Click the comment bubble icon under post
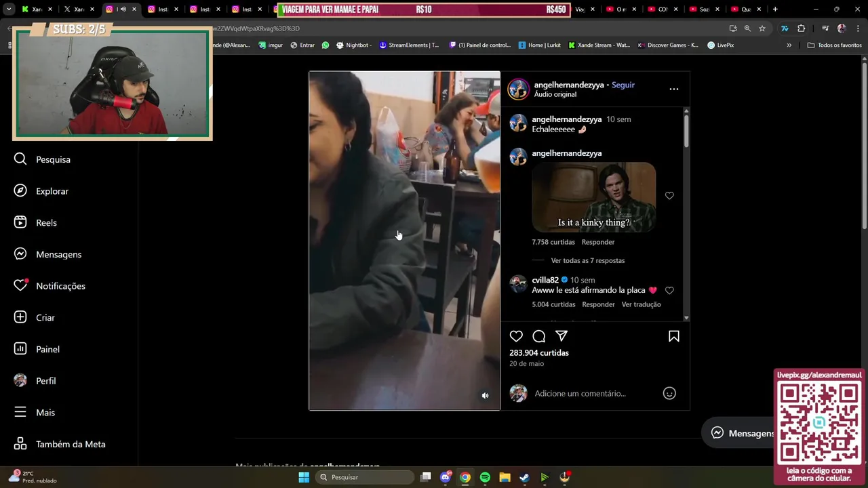The width and height of the screenshot is (868, 488). click(539, 336)
